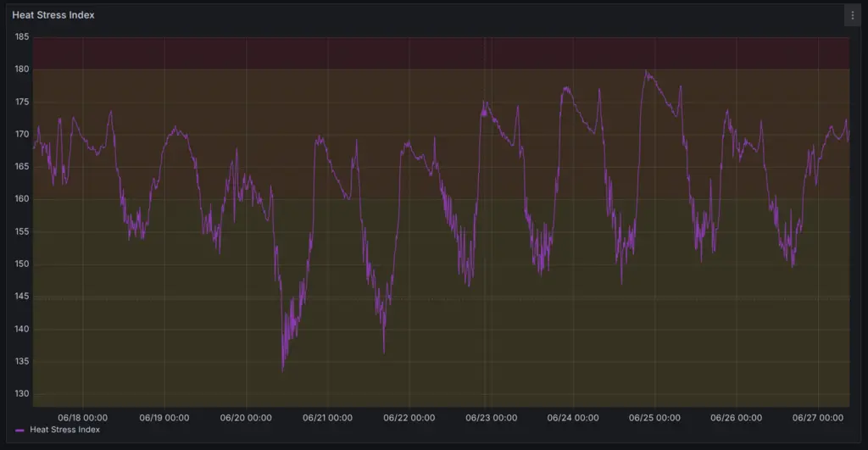This screenshot has height=450, width=868.
Task: Click the lowest dip near 06/20 midday
Action: [x=283, y=369]
